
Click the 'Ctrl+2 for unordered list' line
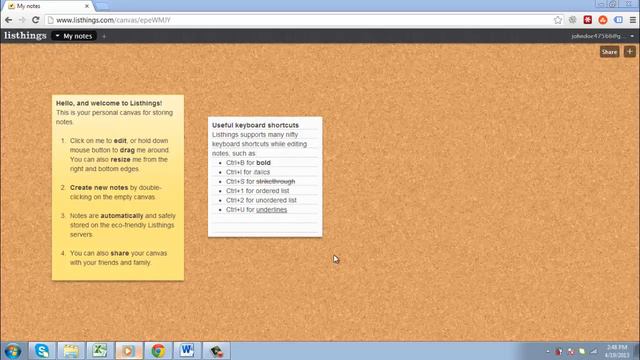tap(261, 200)
